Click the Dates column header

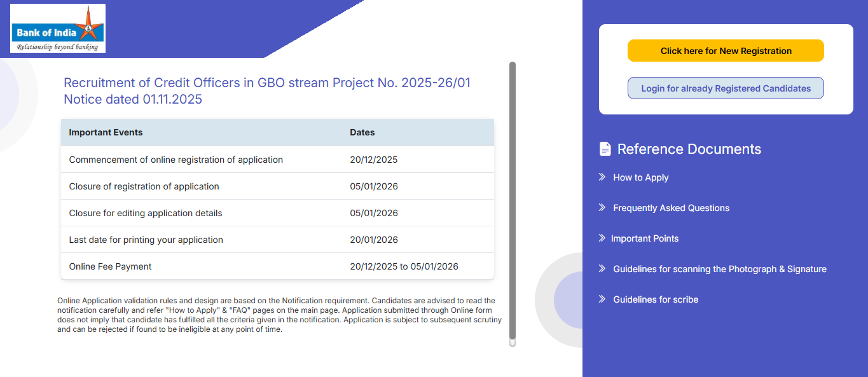pyautogui.click(x=362, y=132)
